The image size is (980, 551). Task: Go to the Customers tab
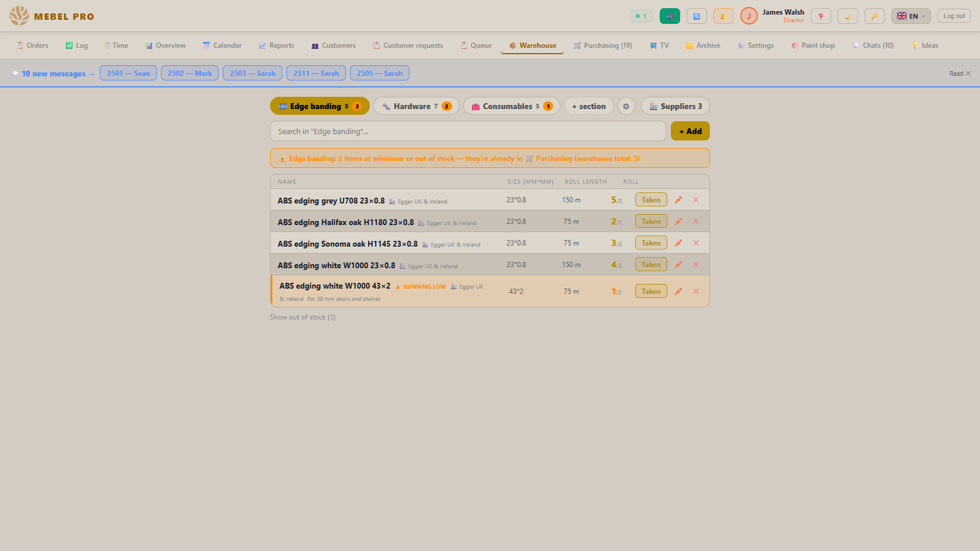[334, 45]
